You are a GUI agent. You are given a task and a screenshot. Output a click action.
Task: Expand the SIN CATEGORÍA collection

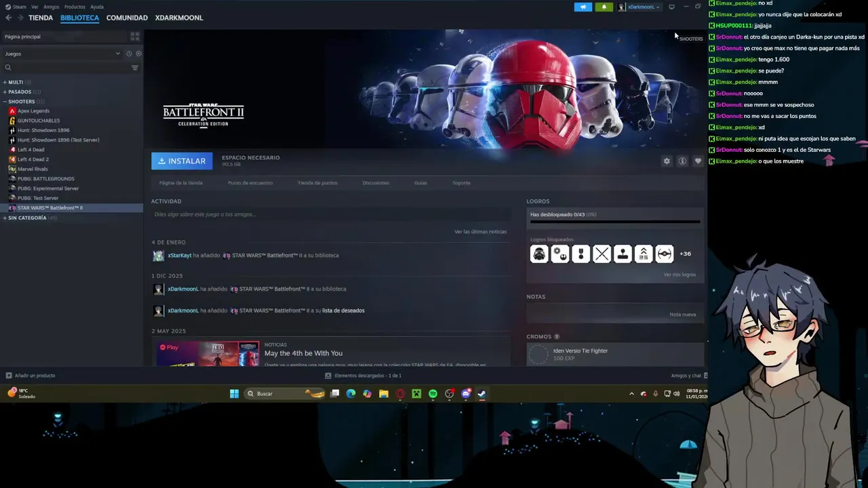click(28, 218)
